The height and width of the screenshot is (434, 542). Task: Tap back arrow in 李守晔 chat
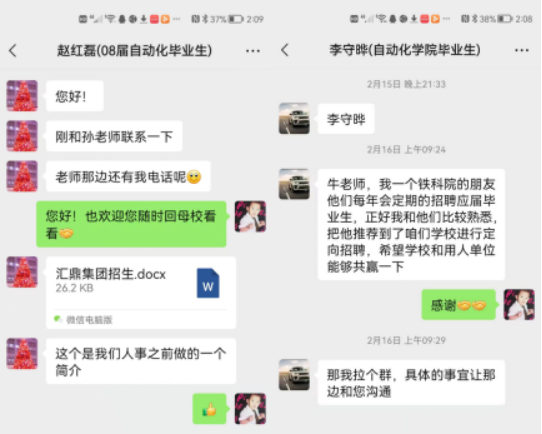click(x=285, y=50)
